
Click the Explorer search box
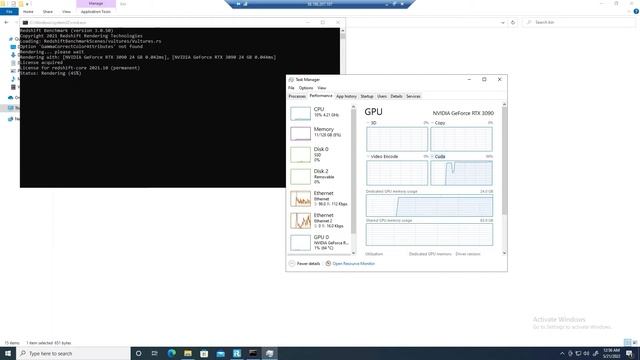point(579,22)
